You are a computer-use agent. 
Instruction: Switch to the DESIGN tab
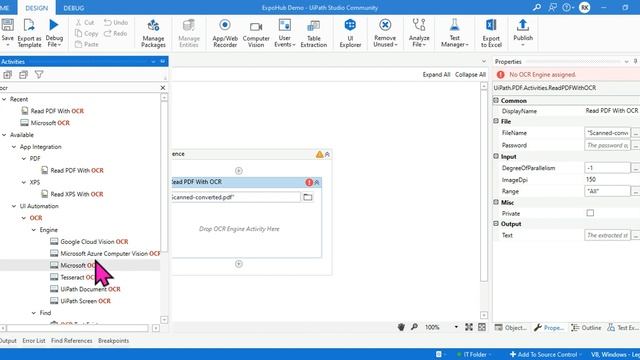click(36, 8)
